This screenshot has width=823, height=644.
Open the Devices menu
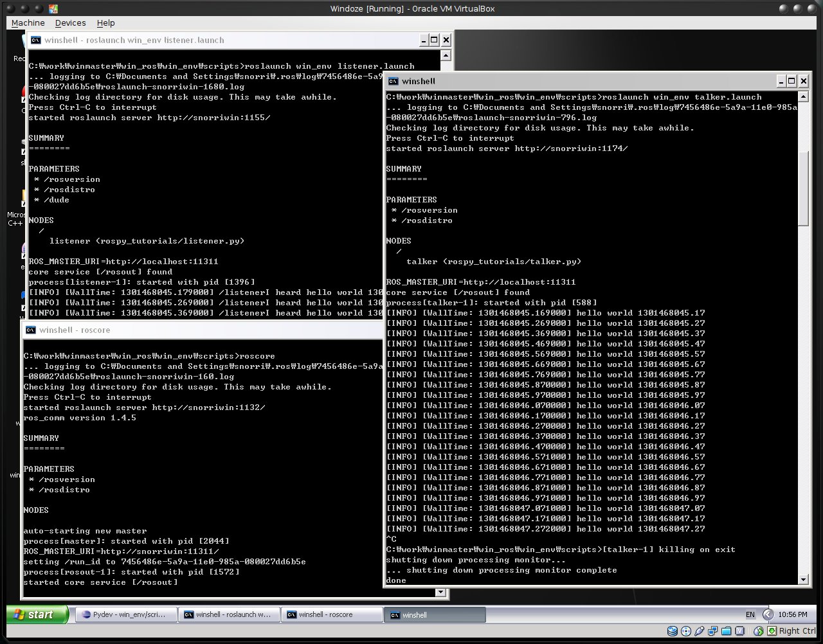point(71,22)
